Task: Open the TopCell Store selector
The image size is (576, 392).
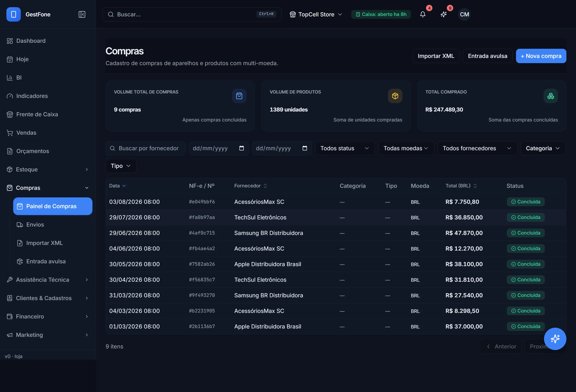Action: 316,14
